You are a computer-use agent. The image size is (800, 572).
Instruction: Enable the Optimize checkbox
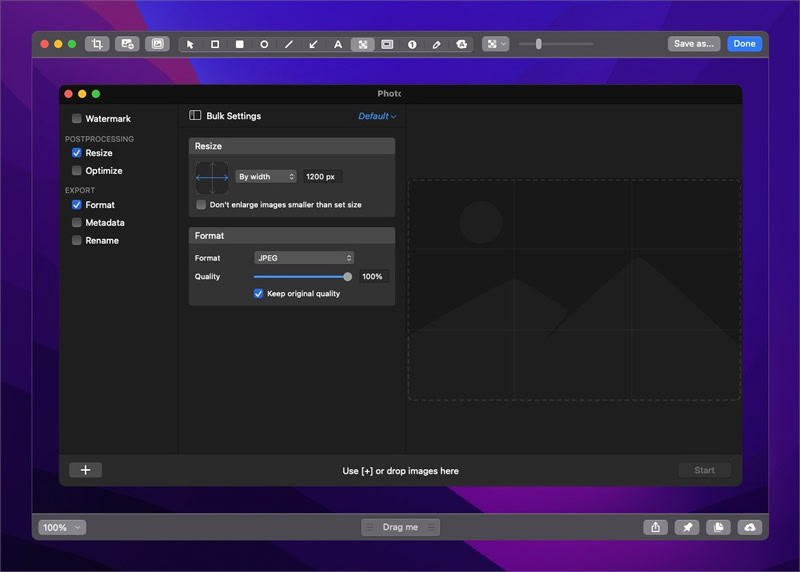77,170
